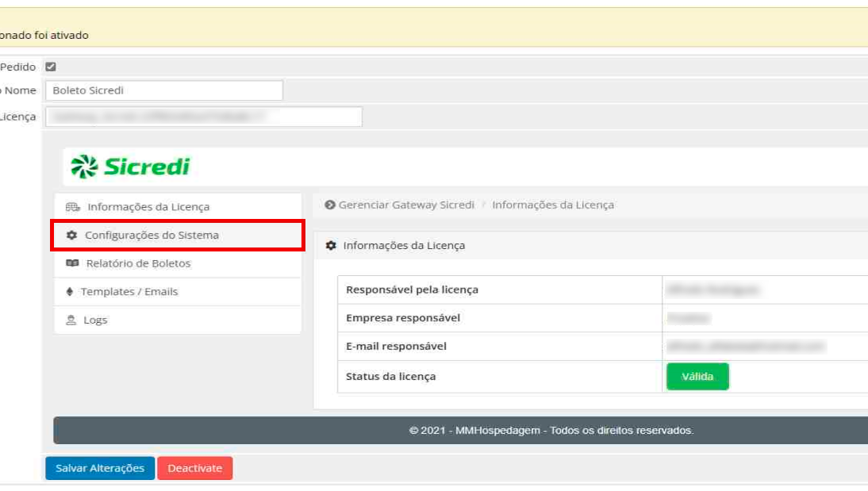Open Configurações do Sistema menu item
Viewport: 868px width, 491px height.
(x=178, y=236)
